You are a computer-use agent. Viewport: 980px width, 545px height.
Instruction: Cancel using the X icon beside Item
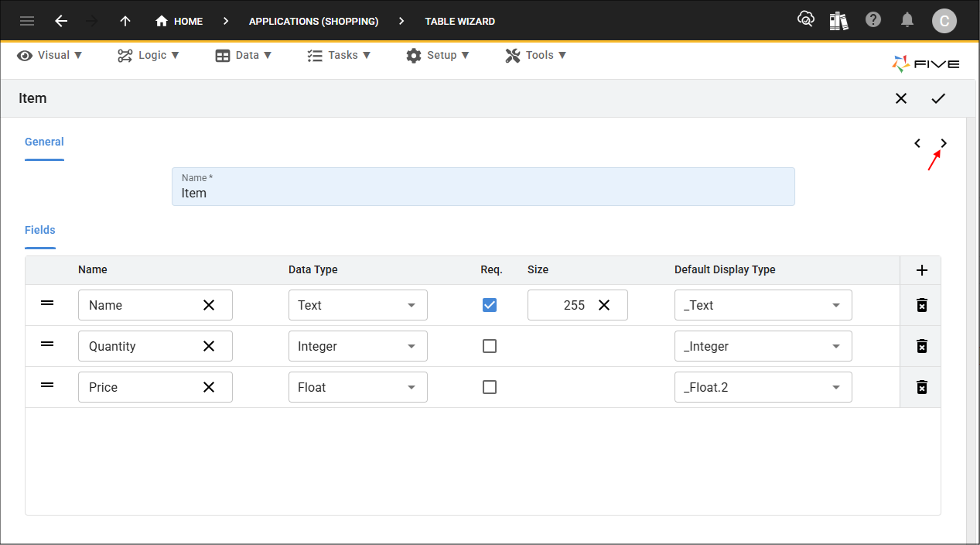point(901,98)
